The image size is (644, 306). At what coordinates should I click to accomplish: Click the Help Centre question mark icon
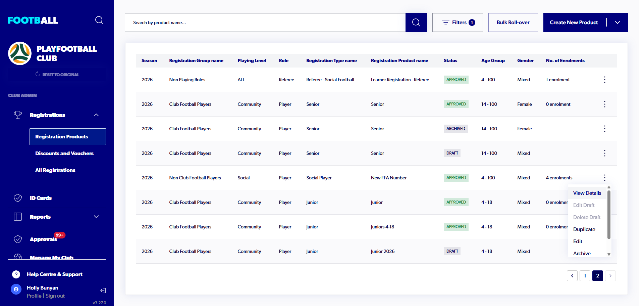pos(16,274)
